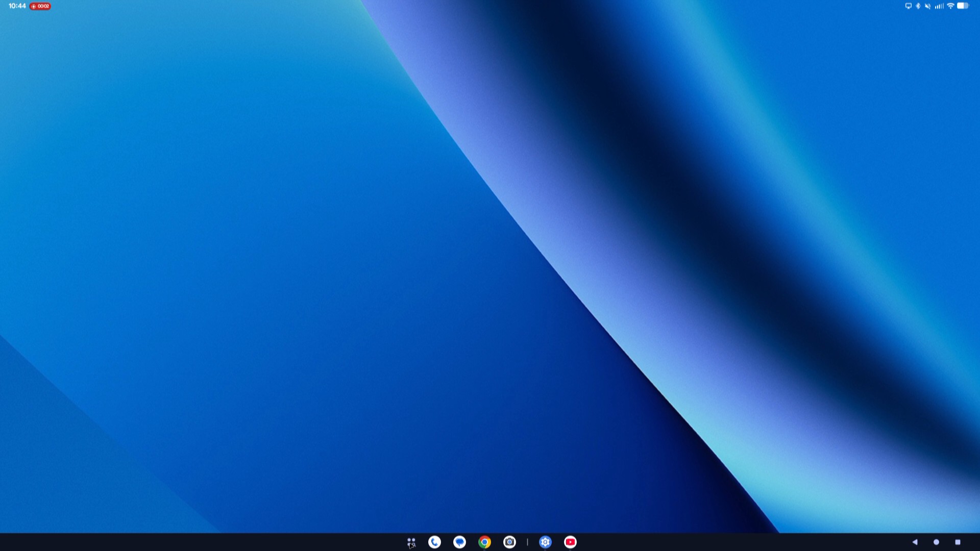Image resolution: width=980 pixels, height=551 pixels.
Task: Click the battery indicator
Action: click(963, 6)
